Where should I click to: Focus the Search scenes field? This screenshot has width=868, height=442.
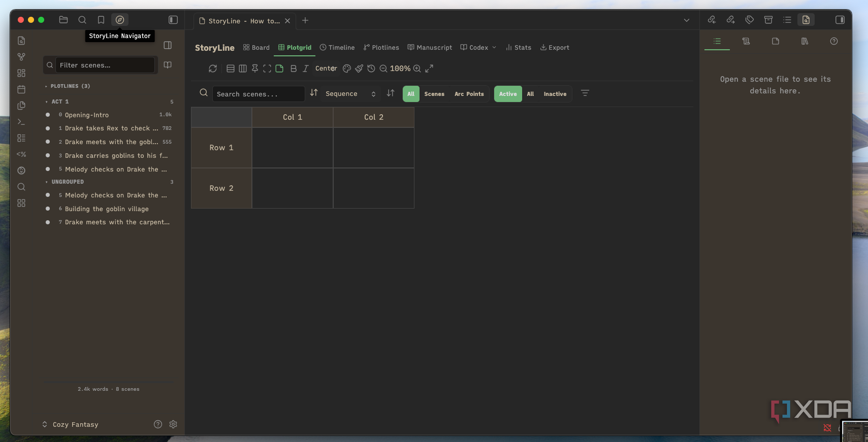click(259, 94)
